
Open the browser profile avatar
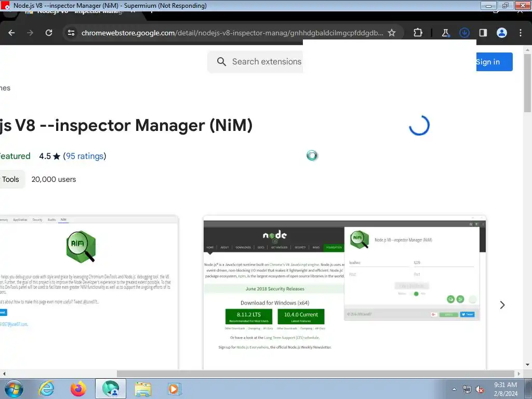[x=502, y=33]
